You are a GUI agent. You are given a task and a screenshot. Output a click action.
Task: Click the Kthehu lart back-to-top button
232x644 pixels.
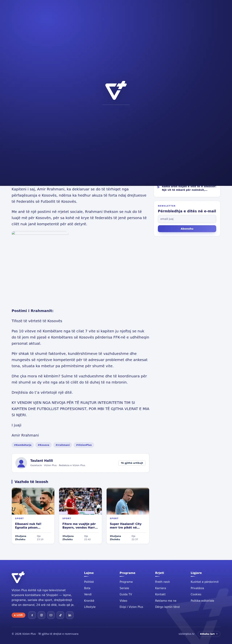(x=209, y=634)
